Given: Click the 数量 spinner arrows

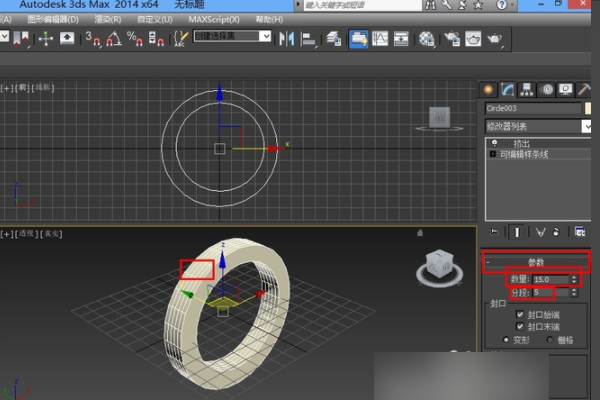Looking at the screenshot, I should [x=574, y=279].
